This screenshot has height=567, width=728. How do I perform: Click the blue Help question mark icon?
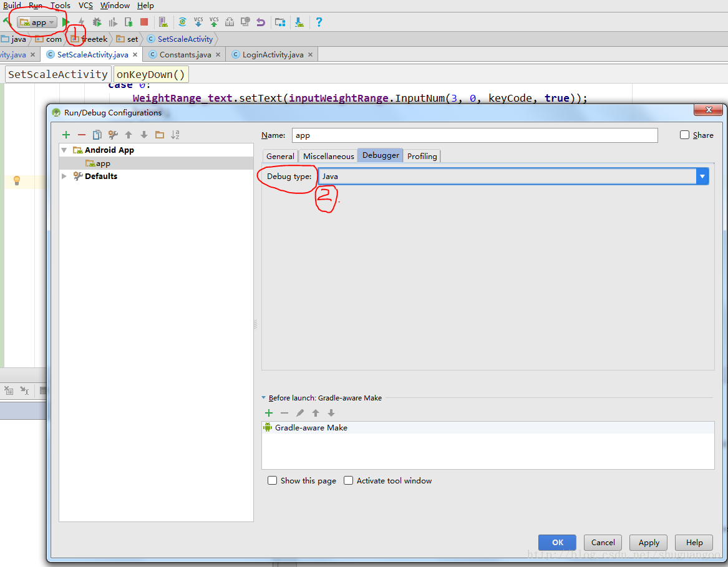point(319,22)
